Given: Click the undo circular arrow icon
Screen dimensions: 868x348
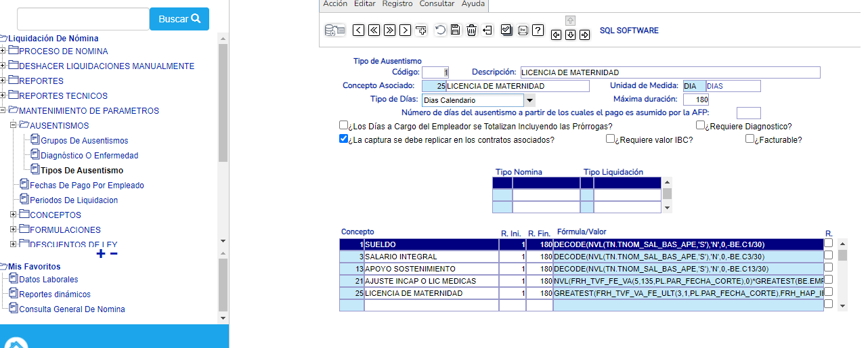Looking at the screenshot, I should tap(440, 30).
